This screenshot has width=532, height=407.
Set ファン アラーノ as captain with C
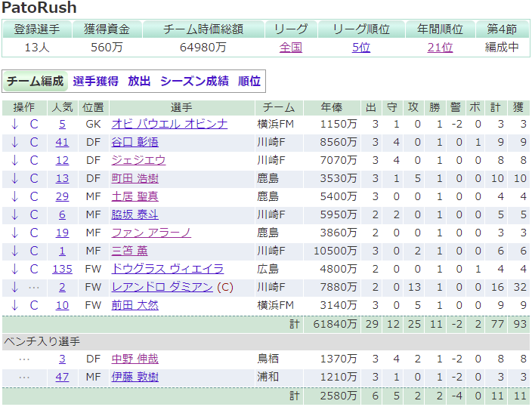(34, 233)
